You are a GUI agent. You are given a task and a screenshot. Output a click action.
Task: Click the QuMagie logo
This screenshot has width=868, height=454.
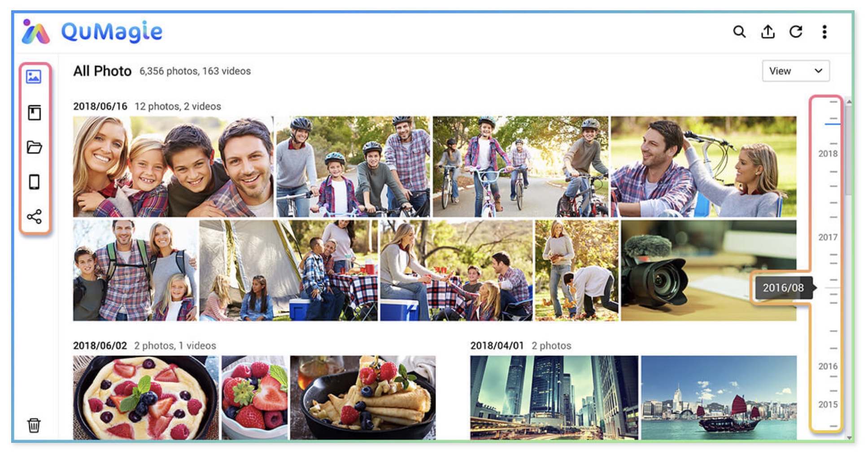[92, 32]
